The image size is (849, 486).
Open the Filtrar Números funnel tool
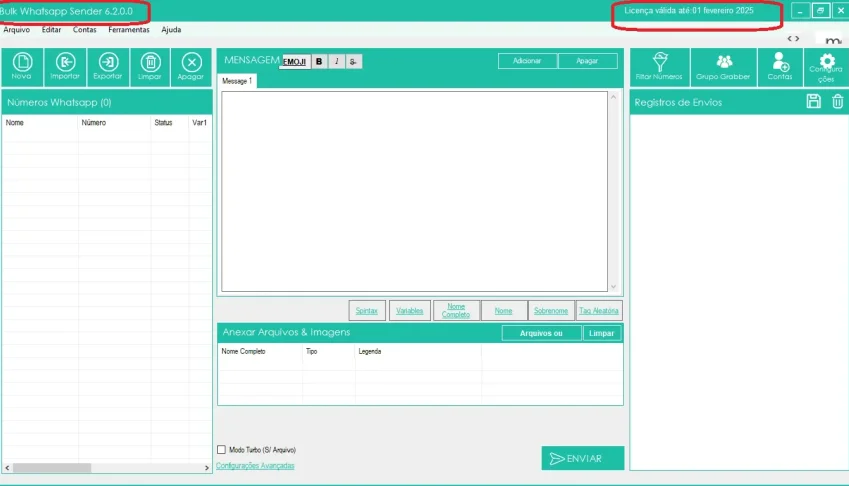[x=659, y=67]
